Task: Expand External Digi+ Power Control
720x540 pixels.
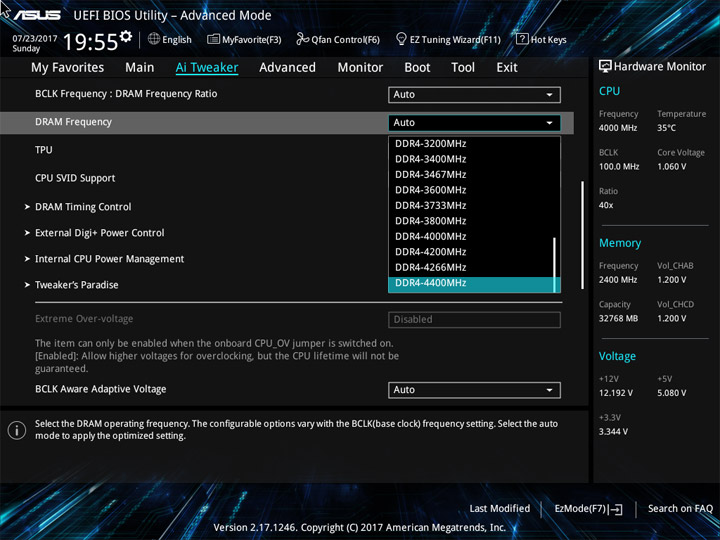Action: [x=100, y=233]
